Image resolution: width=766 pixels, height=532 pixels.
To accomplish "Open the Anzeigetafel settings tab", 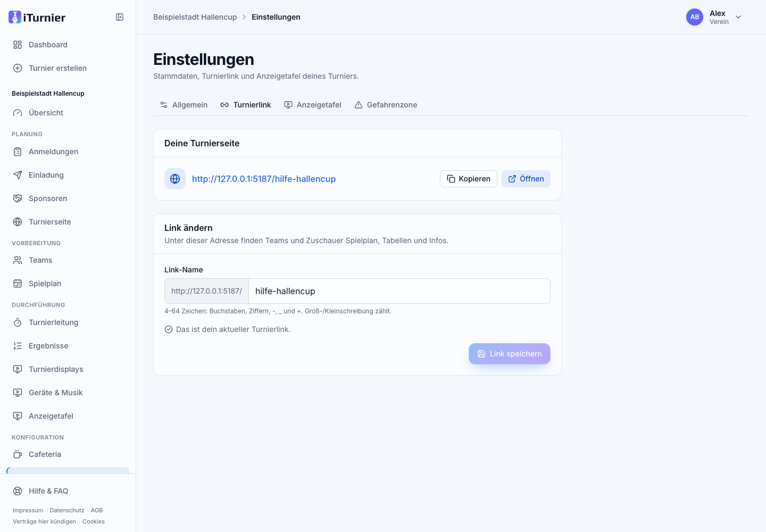I will 313,105.
